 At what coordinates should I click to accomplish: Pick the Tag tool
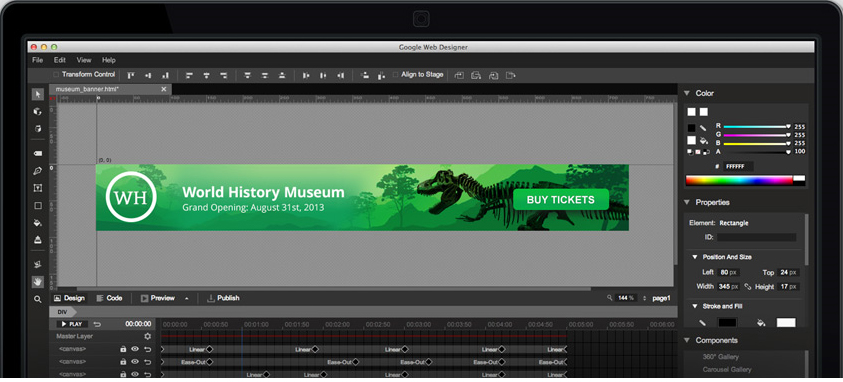coord(38,154)
